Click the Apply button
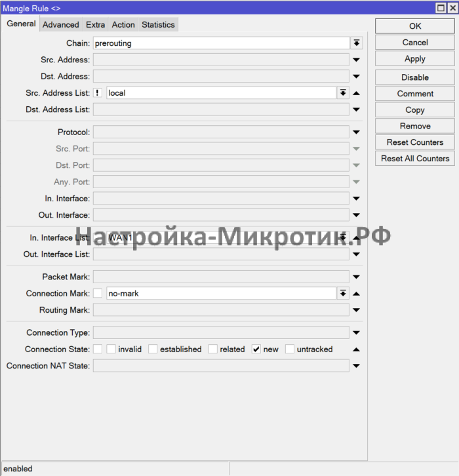 (414, 58)
